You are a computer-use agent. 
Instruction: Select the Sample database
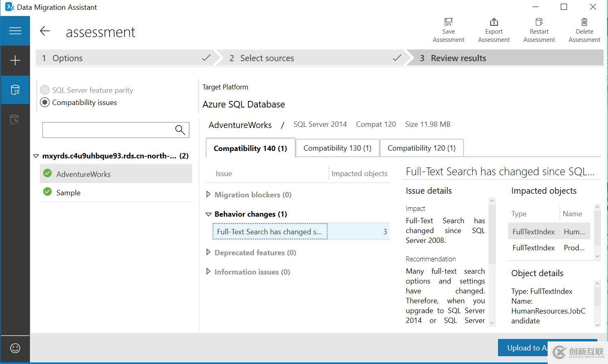point(68,193)
